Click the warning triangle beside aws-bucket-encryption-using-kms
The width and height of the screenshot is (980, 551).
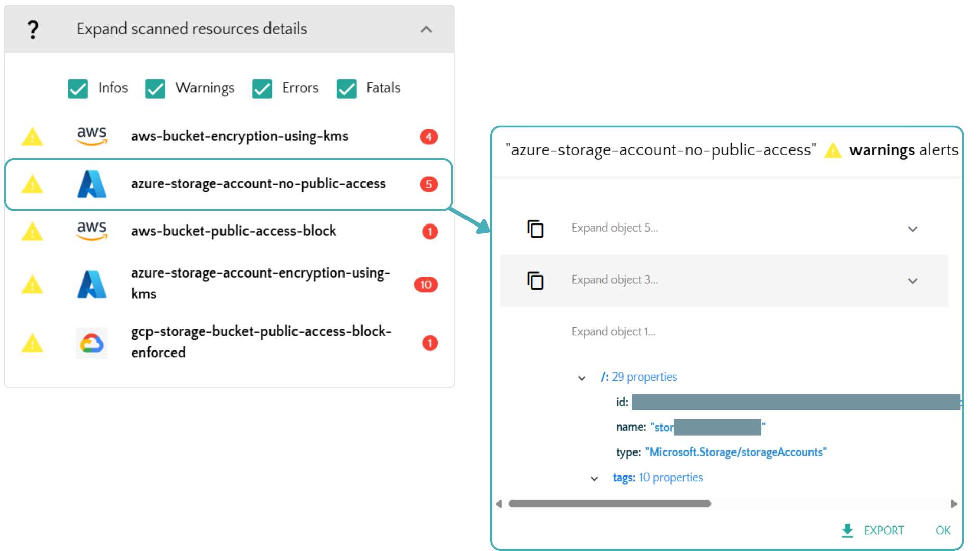tap(32, 137)
